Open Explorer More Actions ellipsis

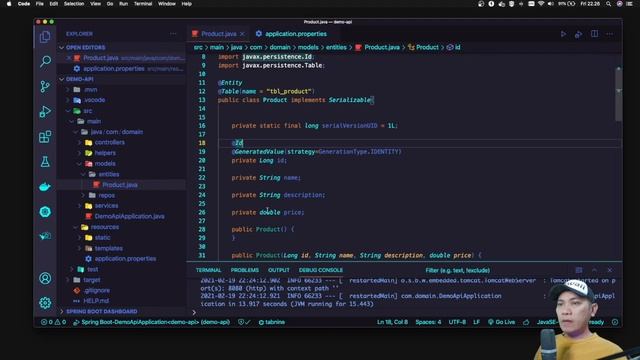coord(173,34)
